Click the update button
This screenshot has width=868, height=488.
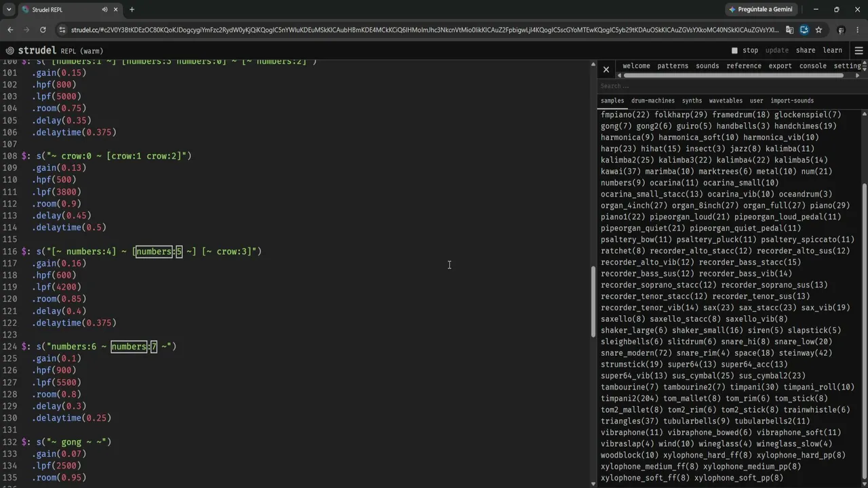[x=777, y=50]
